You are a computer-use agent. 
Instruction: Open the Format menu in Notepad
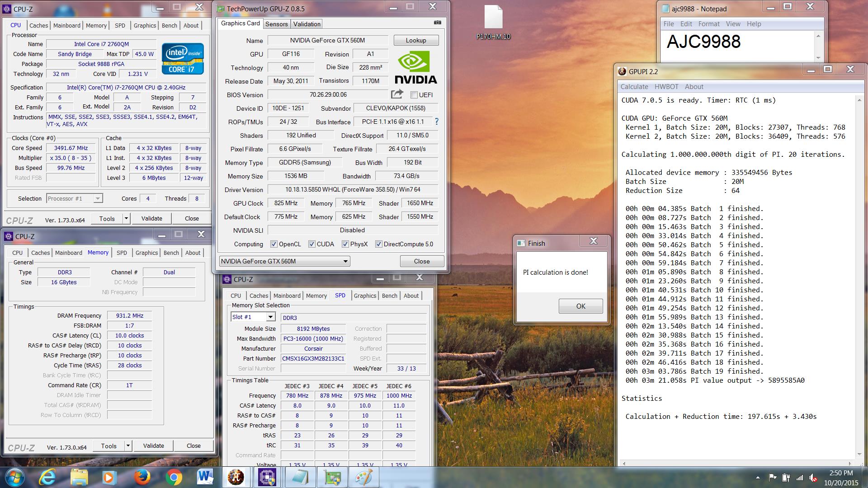point(709,24)
